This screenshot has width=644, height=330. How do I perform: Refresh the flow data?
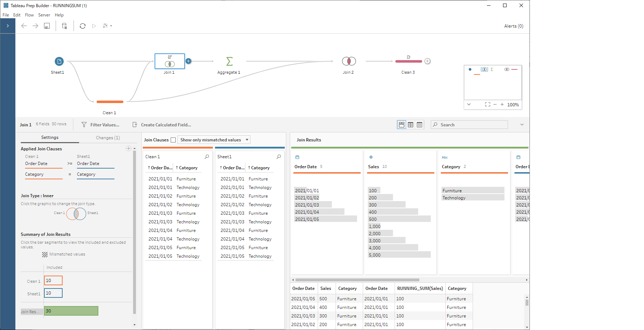tap(83, 26)
